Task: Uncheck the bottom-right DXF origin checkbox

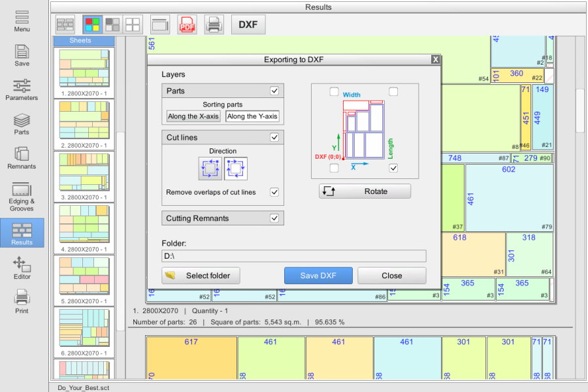Action: (393, 168)
